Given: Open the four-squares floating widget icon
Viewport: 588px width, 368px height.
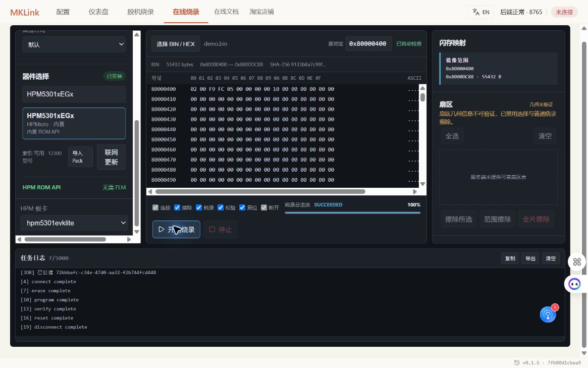Looking at the screenshot, I should 577,262.
